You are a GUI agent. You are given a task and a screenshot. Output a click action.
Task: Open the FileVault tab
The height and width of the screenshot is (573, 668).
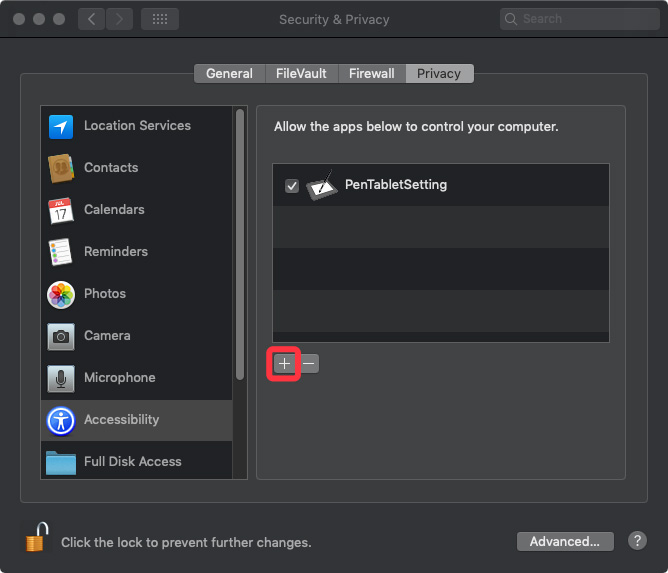(x=301, y=74)
